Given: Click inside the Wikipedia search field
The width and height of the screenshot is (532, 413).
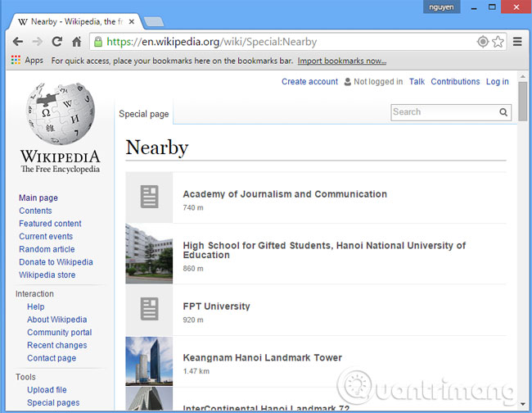Looking at the screenshot, I should tap(443, 112).
